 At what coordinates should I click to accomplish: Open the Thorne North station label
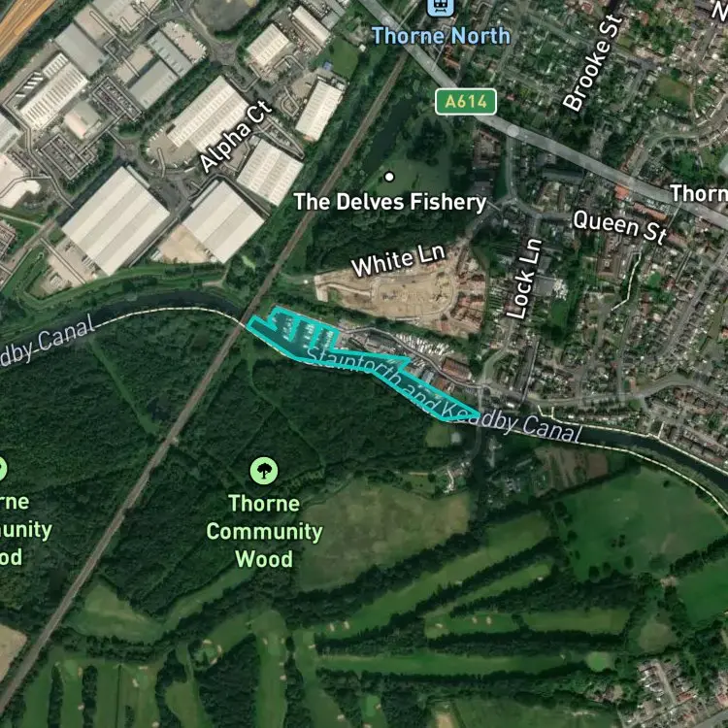pyautogui.click(x=441, y=36)
